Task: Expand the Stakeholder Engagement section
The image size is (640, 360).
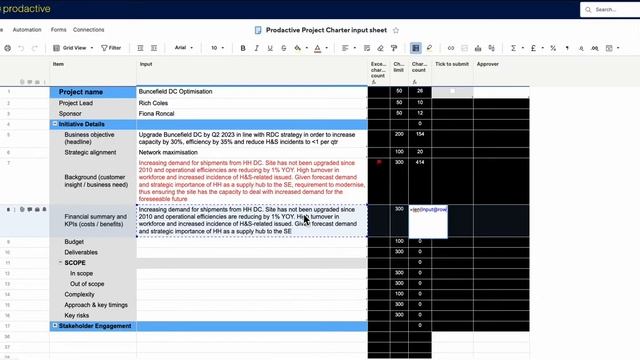Action: (55, 326)
